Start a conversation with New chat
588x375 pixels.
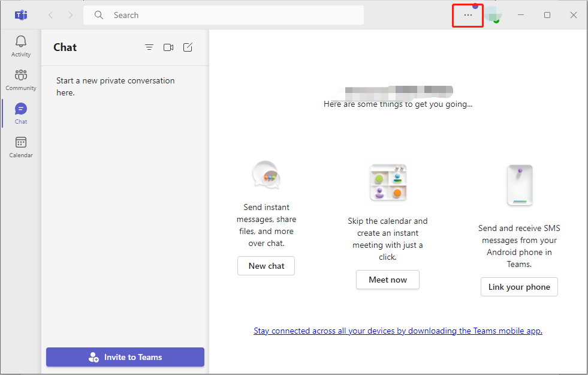pos(266,266)
